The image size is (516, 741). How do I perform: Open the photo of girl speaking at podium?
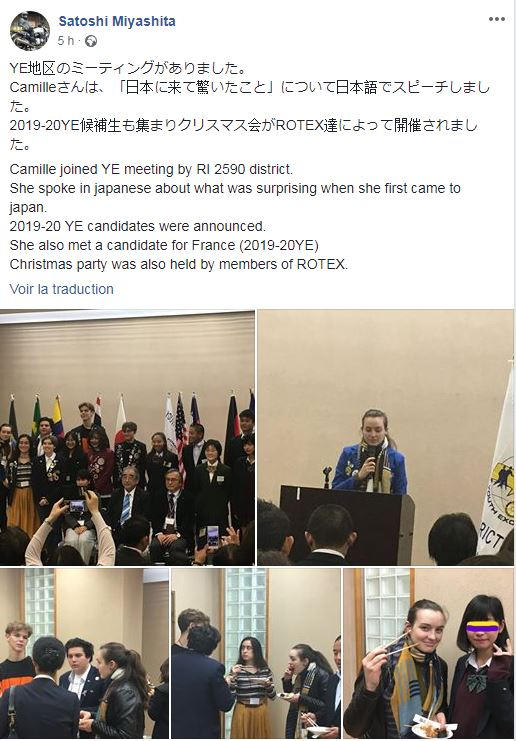tap(385, 438)
